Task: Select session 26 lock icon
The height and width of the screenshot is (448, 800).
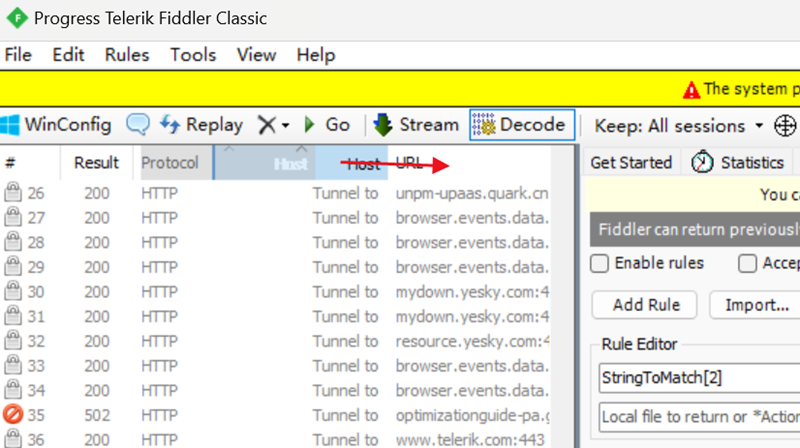Action: [x=13, y=192]
